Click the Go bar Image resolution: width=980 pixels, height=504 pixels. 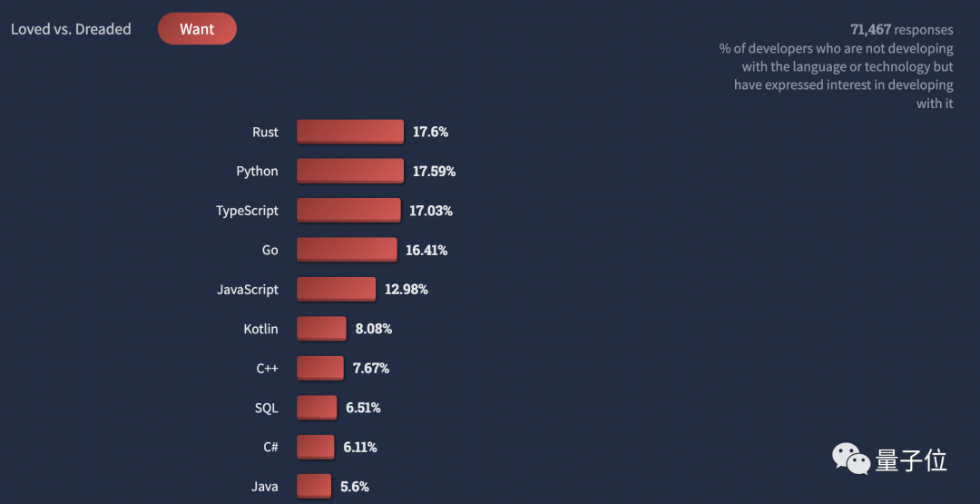346,250
